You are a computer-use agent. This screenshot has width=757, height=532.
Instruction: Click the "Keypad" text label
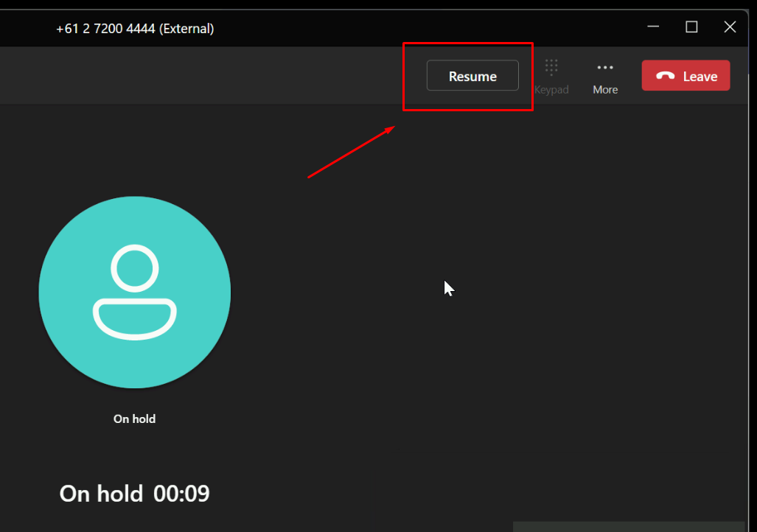(551, 90)
